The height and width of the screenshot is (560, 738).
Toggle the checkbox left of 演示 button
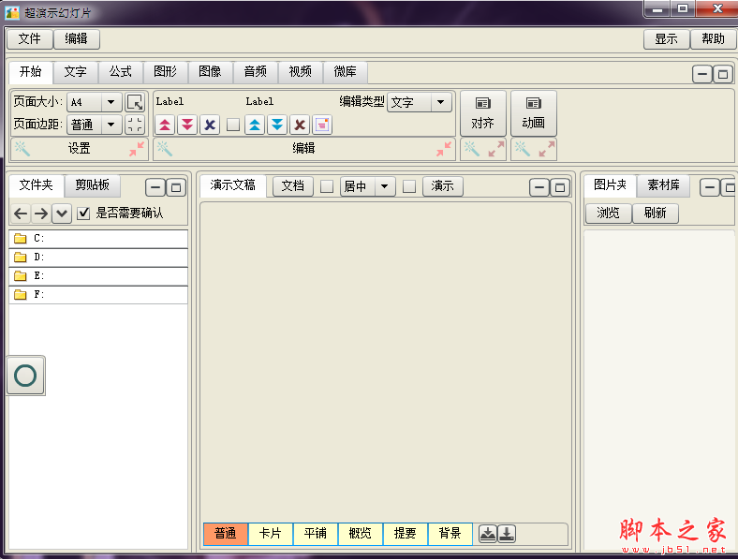[x=409, y=186]
